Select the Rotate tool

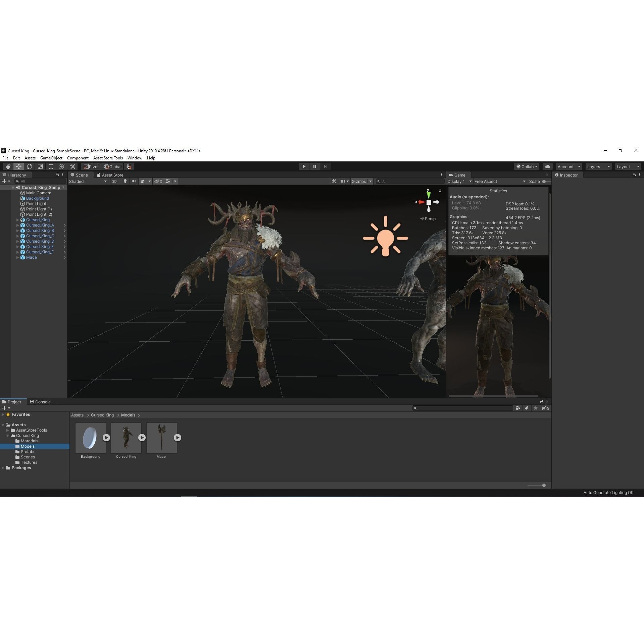30,166
